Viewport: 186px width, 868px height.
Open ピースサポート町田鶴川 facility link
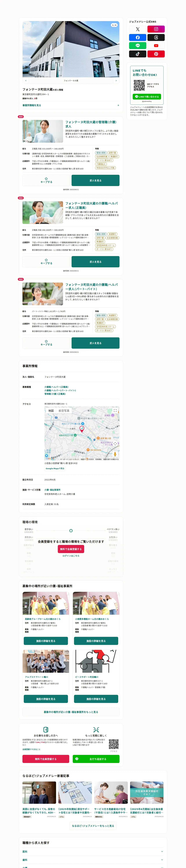(87, 677)
